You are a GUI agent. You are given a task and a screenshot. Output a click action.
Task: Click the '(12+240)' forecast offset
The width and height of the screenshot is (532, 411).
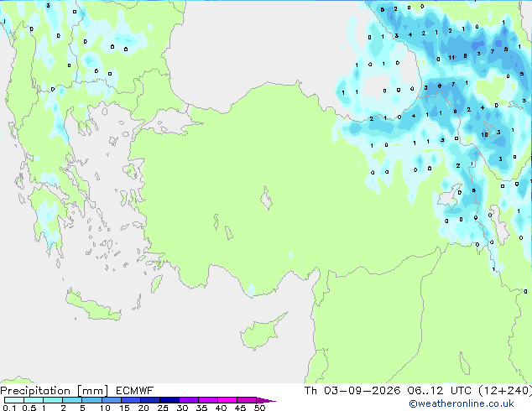tap(505, 391)
